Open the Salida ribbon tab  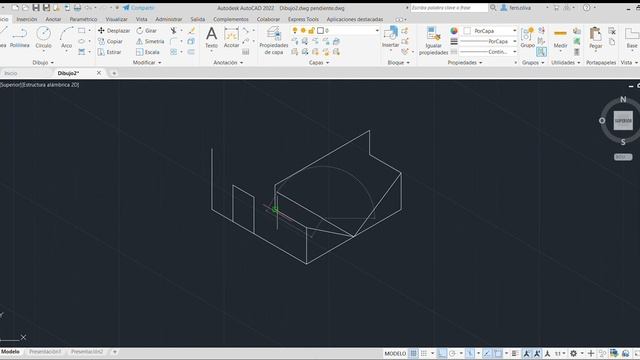tap(198, 19)
